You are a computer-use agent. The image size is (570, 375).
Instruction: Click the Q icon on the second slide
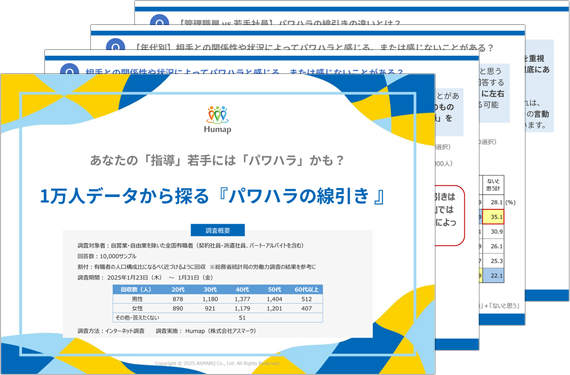click(69, 68)
